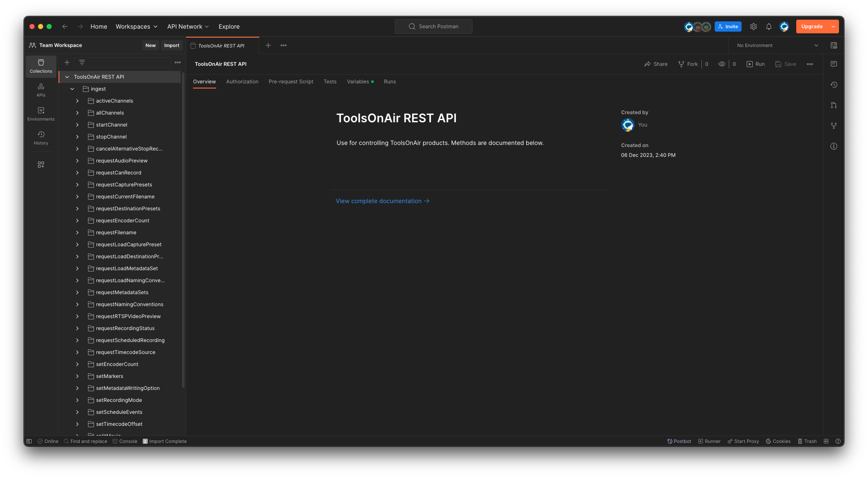
Task: Expand the setMarkers folder
Action: 77,376
